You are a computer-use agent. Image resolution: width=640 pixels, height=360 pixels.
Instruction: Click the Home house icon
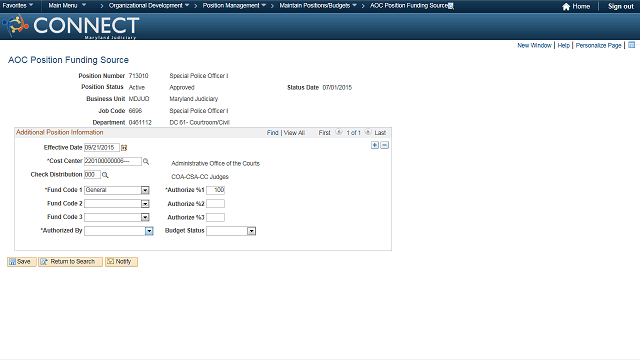[x=566, y=7]
